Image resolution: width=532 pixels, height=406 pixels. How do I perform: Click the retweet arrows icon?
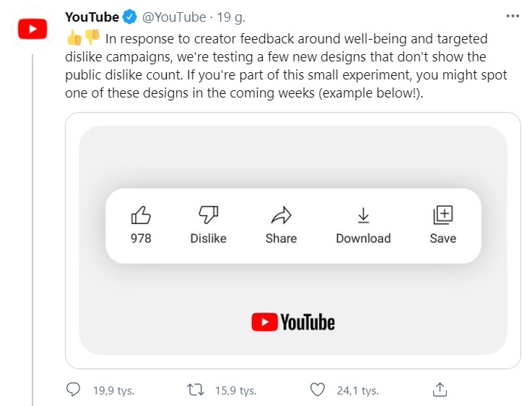coord(194,389)
